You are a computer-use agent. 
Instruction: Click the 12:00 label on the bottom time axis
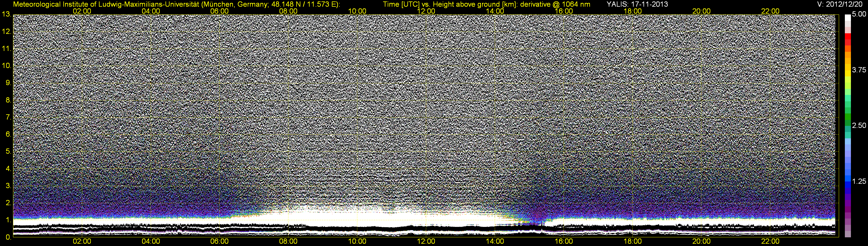click(x=426, y=242)
